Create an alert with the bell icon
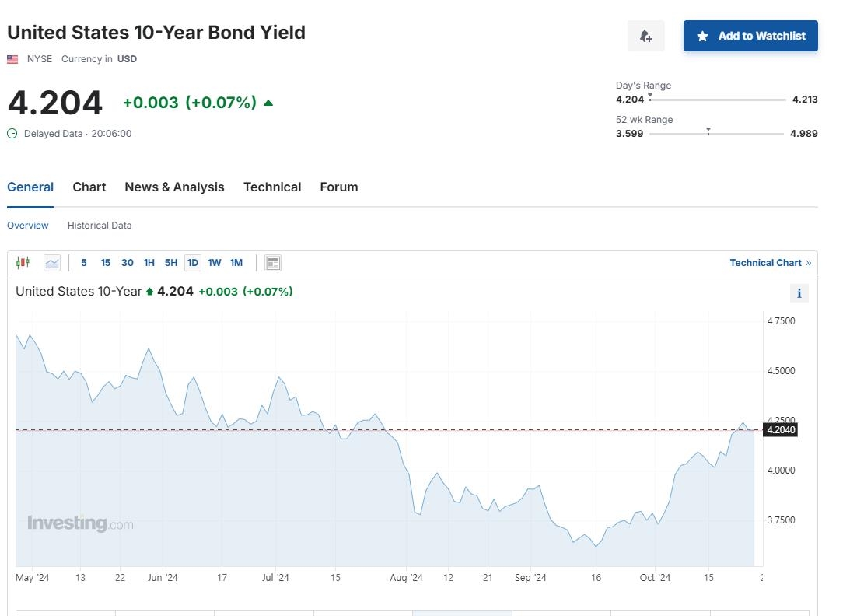Screen dimensions: 843x616 pos(645,36)
